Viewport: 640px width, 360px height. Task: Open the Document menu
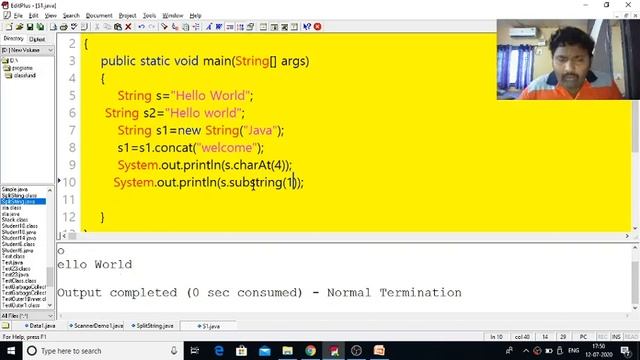tap(99, 16)
